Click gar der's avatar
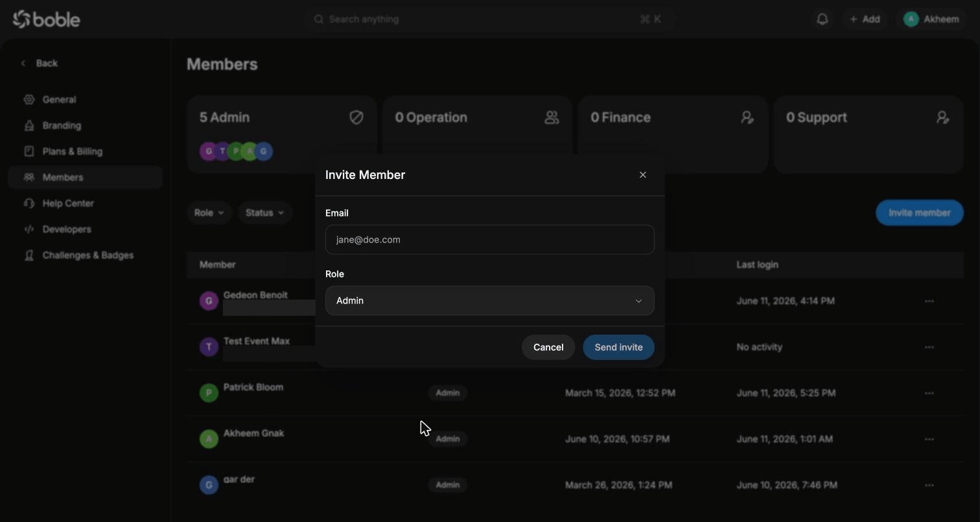 (209, 485)
